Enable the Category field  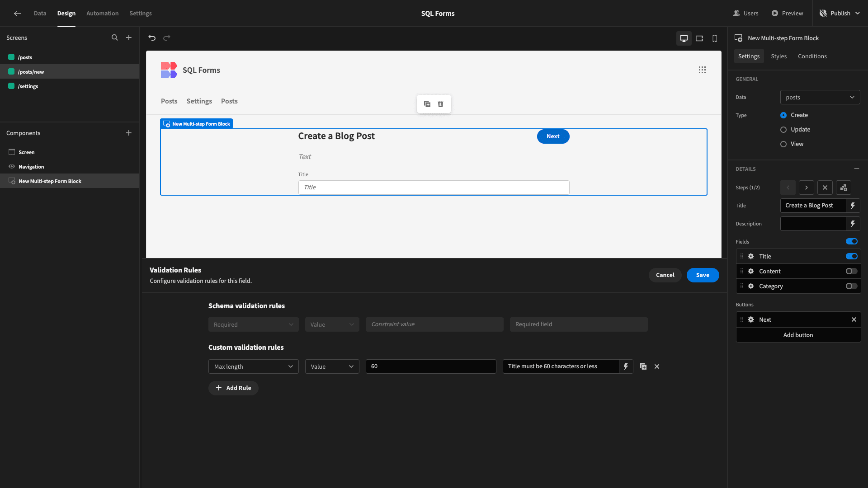852,286
